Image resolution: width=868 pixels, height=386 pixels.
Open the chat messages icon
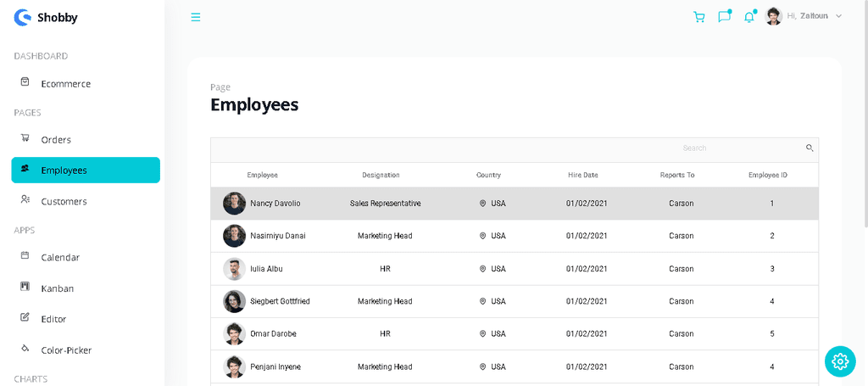coord(724,17)
